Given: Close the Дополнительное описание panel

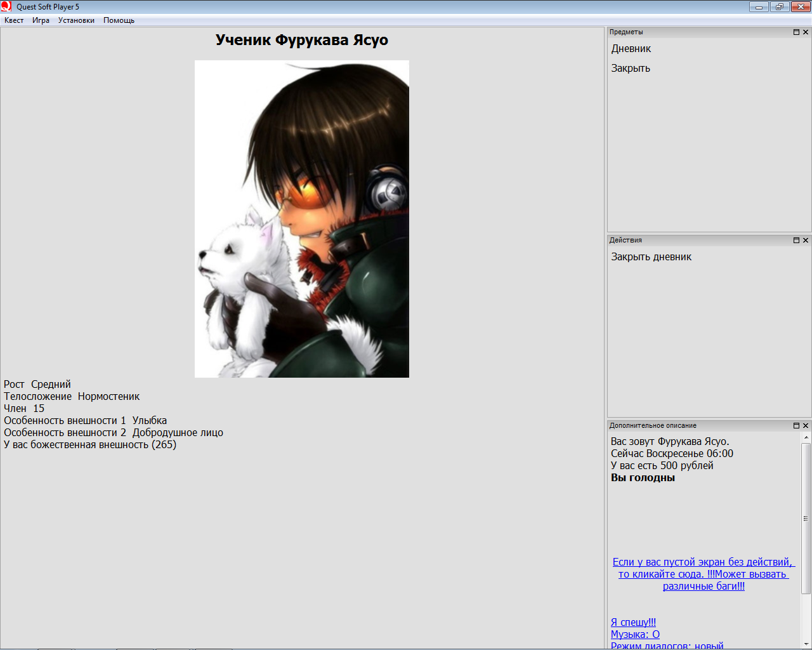Looking at the screenshot, I should [806, 425].
